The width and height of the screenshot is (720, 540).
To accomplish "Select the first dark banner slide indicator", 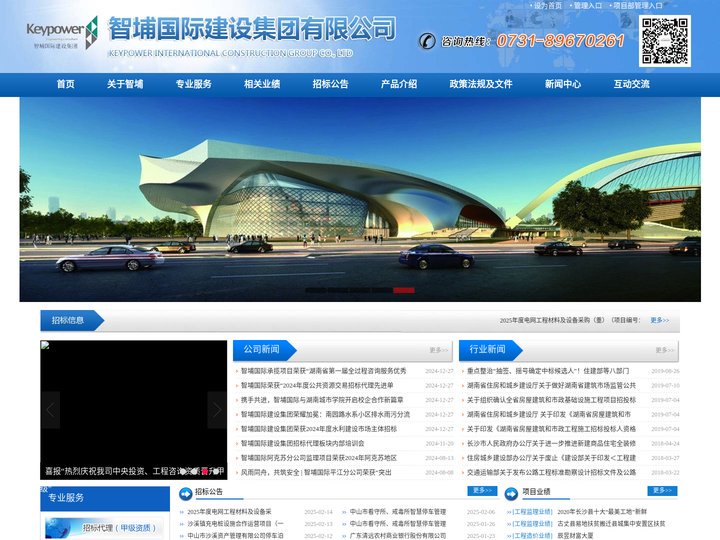I will pyautogui.click(x=316, y=290).
